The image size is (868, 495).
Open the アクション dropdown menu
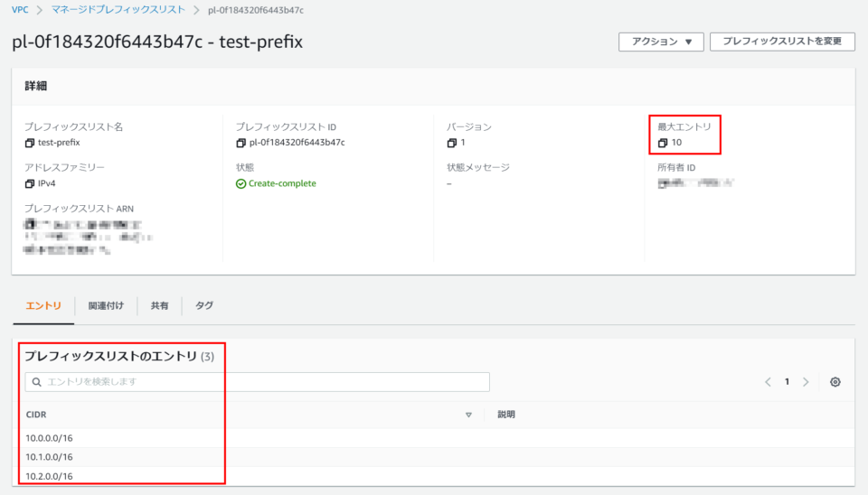coord(661,42)
